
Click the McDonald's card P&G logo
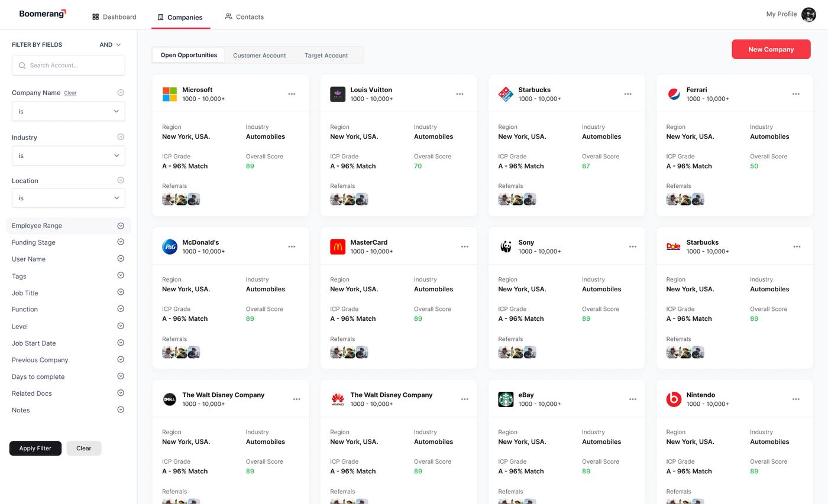coord(170,246)
